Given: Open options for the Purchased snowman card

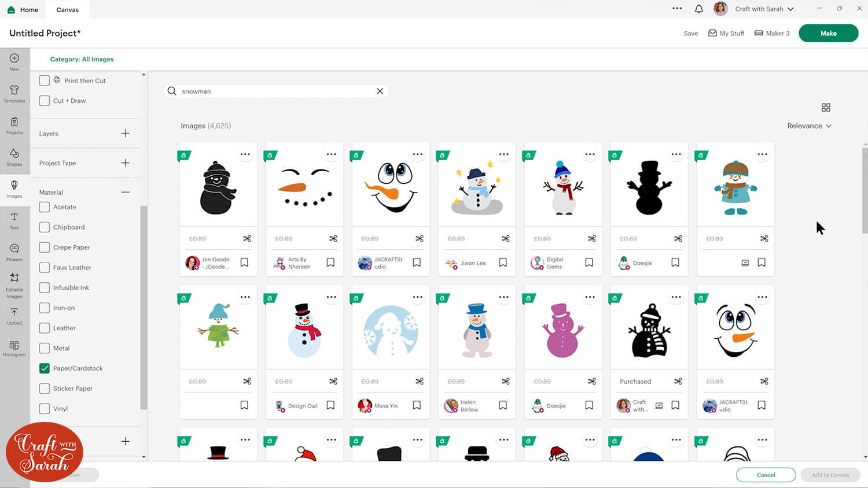Looking at the screenshot, I should 676,297.
